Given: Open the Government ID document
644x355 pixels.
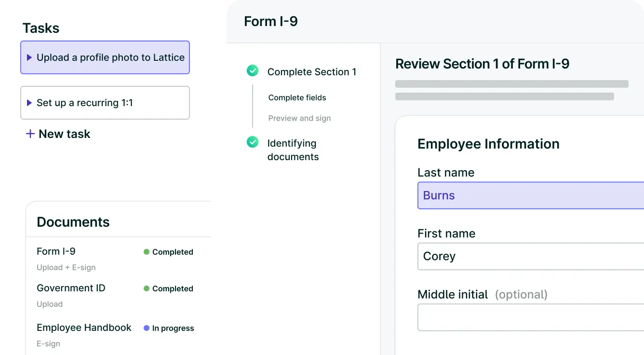Looking at the screenshot, I should tap(71, 288).
